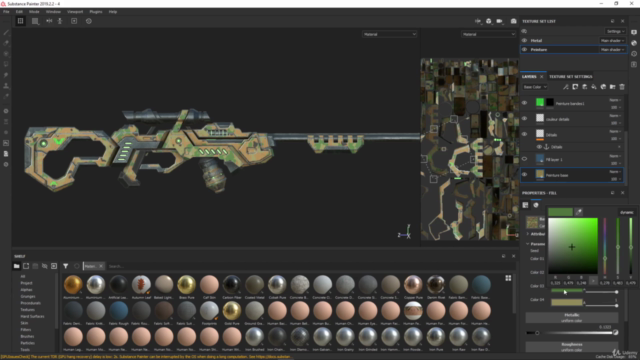Switch to perspective 3D grid view icon
This screenshot has width=640, height=360.
[20, 21]
